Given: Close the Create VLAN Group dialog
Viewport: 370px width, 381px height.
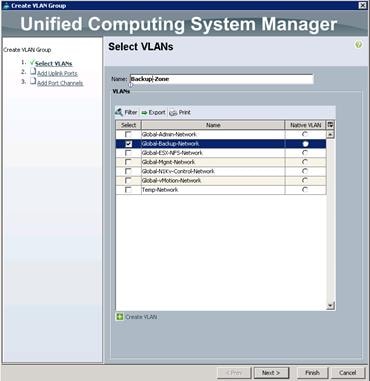Looking at the screenshot, I should (x=363, y=5).
